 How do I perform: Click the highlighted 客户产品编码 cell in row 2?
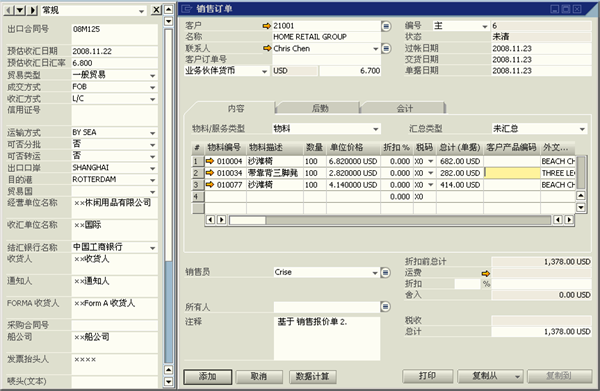[x=512, y=173]
